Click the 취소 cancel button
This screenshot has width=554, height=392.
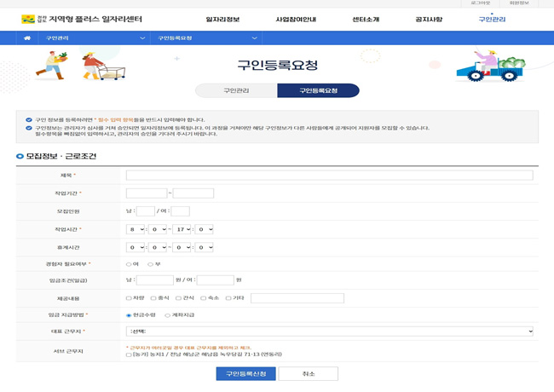click(x=308, y=373)
